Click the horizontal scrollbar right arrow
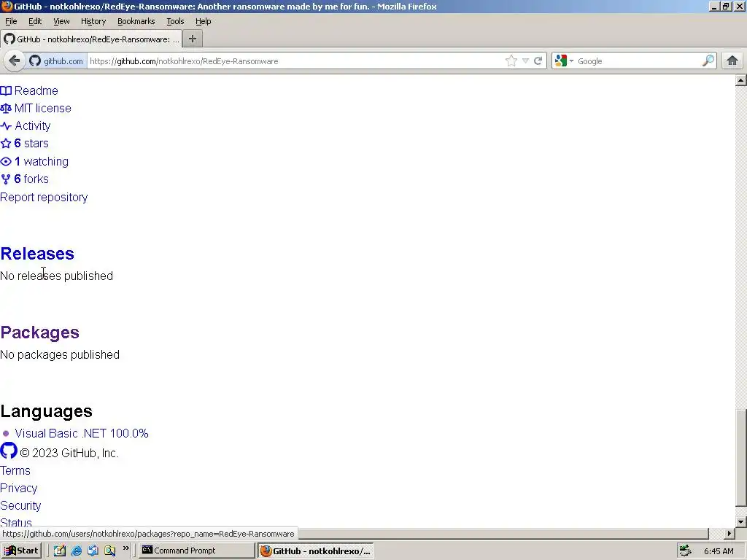Screen dimensions: 747x560 point(729,533)
